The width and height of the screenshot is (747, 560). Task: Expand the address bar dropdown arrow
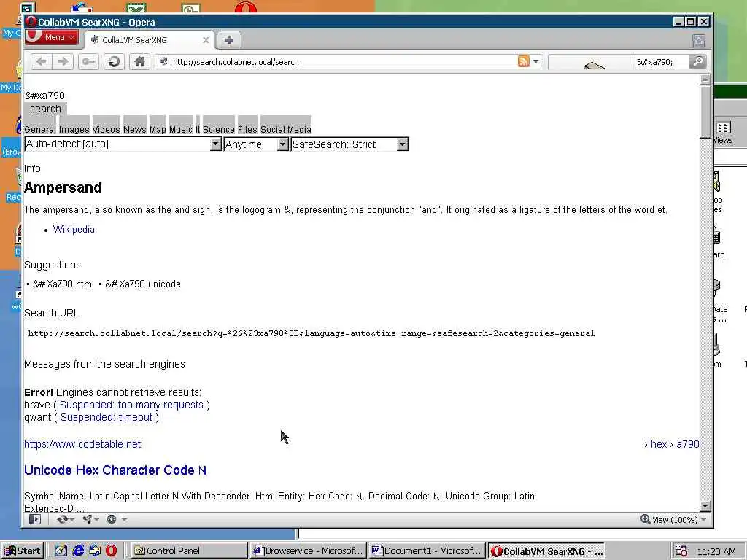[x=535, y=61]
